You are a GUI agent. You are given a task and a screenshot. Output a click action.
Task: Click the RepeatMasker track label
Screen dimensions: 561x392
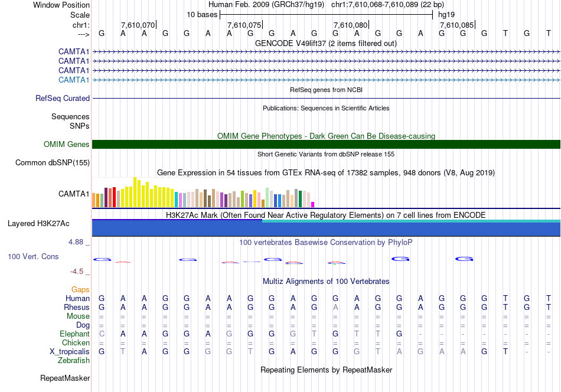[64, 378]
